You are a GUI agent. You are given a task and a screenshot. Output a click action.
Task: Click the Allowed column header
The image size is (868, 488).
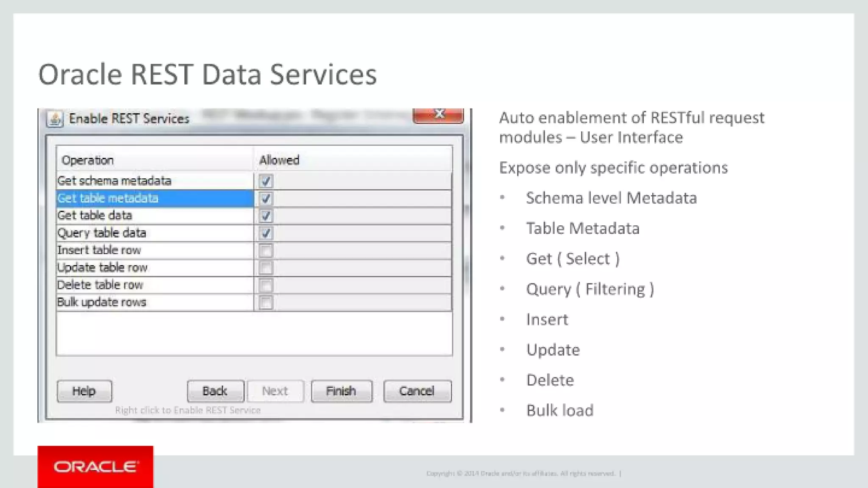click(x=353, y=160)
